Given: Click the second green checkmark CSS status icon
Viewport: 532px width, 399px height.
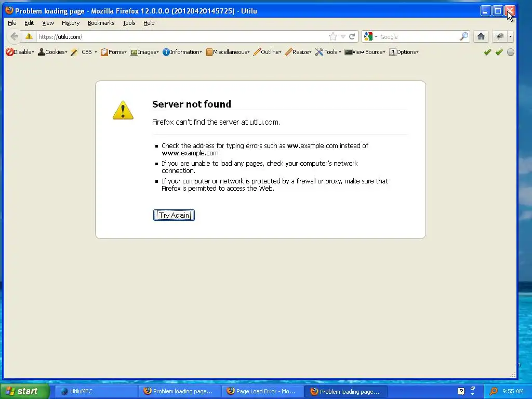Looking at the screenshot, I should (499, 52).
